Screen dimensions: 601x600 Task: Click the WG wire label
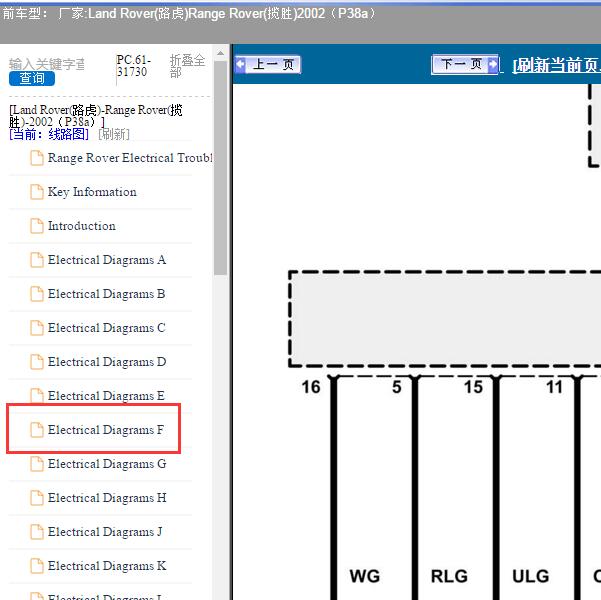point(365,576)
